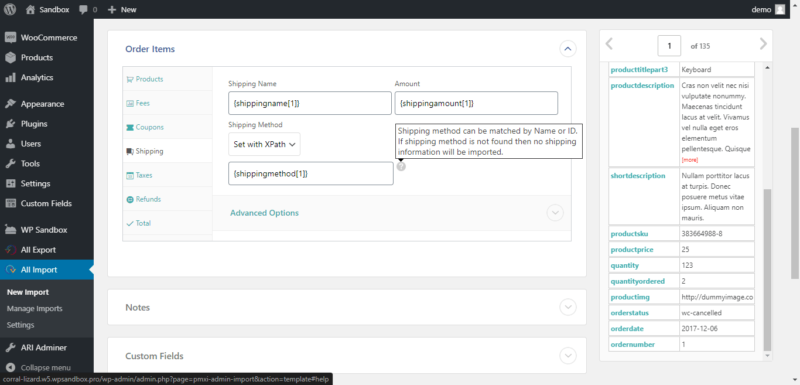Click the Appearance brush icon
Image resolution: width=800 pixels, height=385 pixels.
(x=10, y=104)
